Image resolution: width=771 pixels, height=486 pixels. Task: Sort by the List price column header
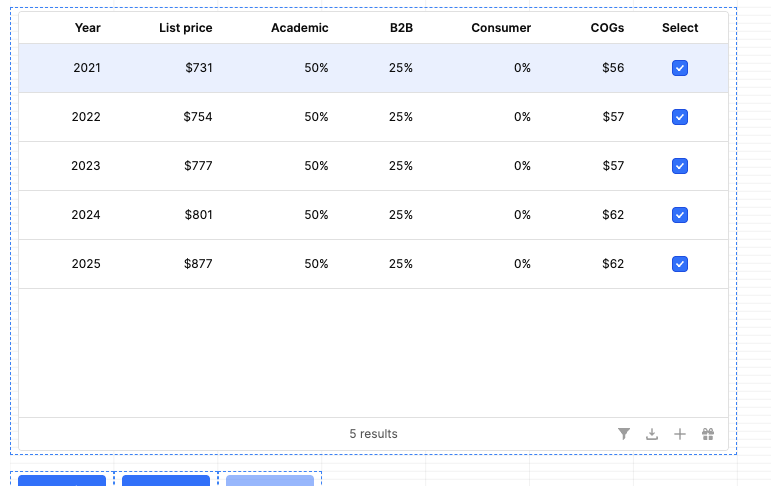point(186,28)
